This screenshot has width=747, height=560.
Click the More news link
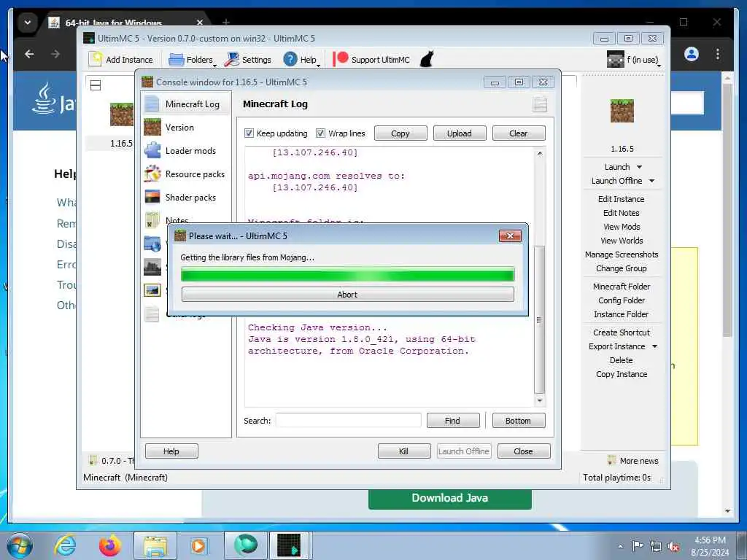634,461
